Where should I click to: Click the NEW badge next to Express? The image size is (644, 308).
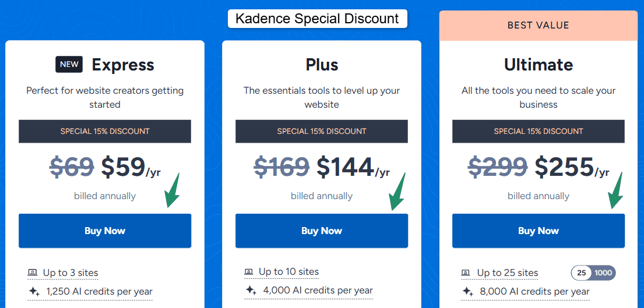(69, 65)
